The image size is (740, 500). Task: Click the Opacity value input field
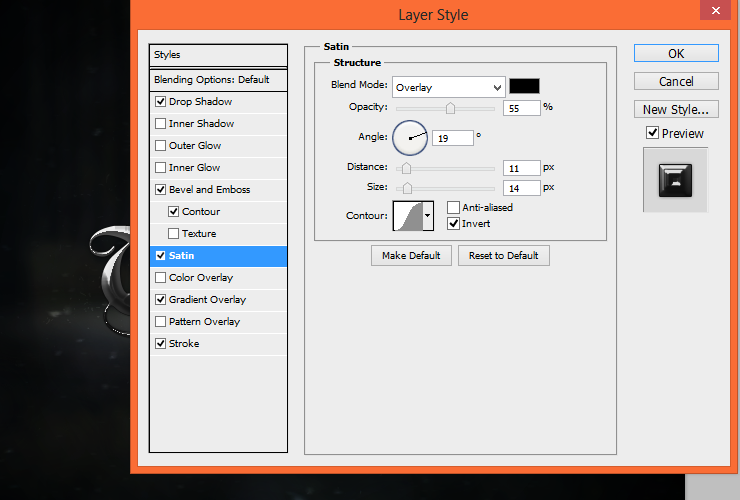521,108
